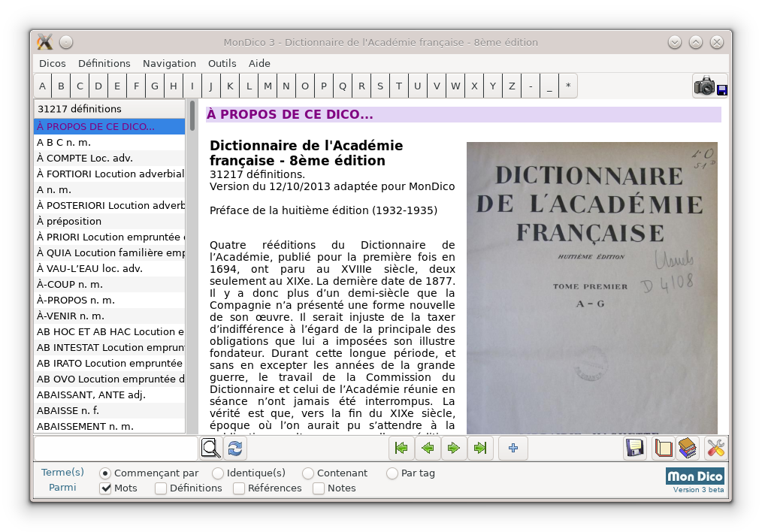Screen dimensions: 762x532
Task: Select 'À-PROPOS n. m.' entry
Action: (x=110, y=301)
